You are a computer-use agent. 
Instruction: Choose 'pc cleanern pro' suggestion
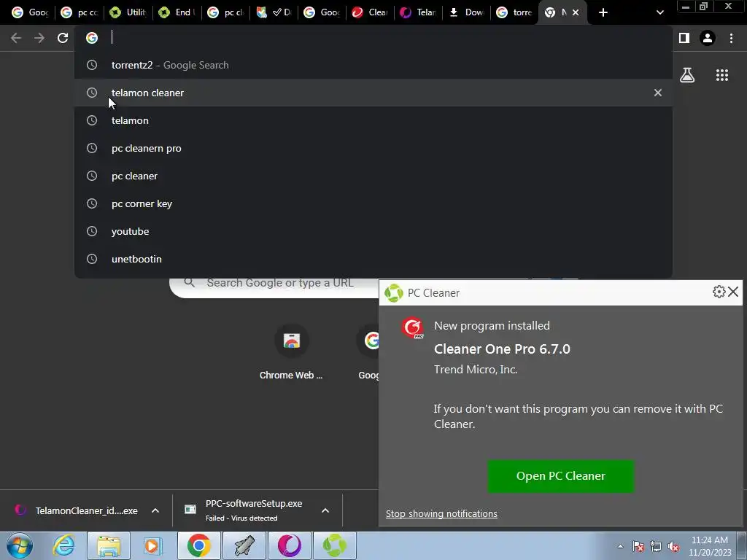coord(373,148)
